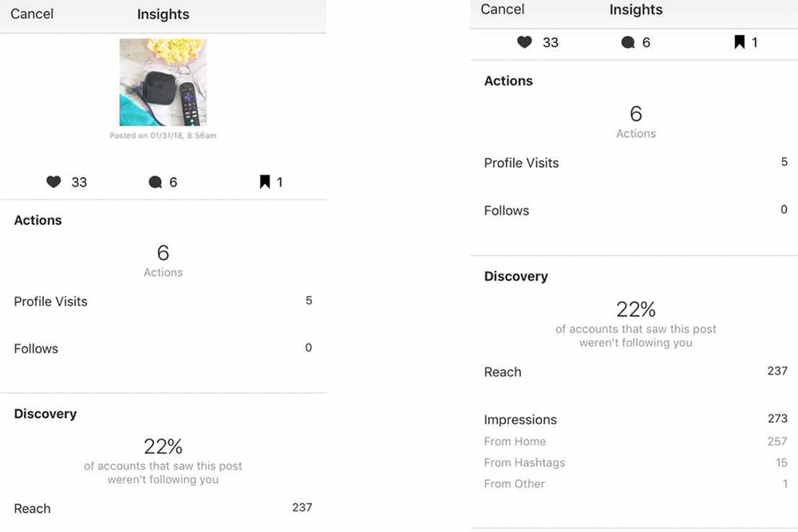Screen dimensions: 798x532
Task: Tap the 22% discovery figure in right screenshot
Action: click(x=636, y=309)
